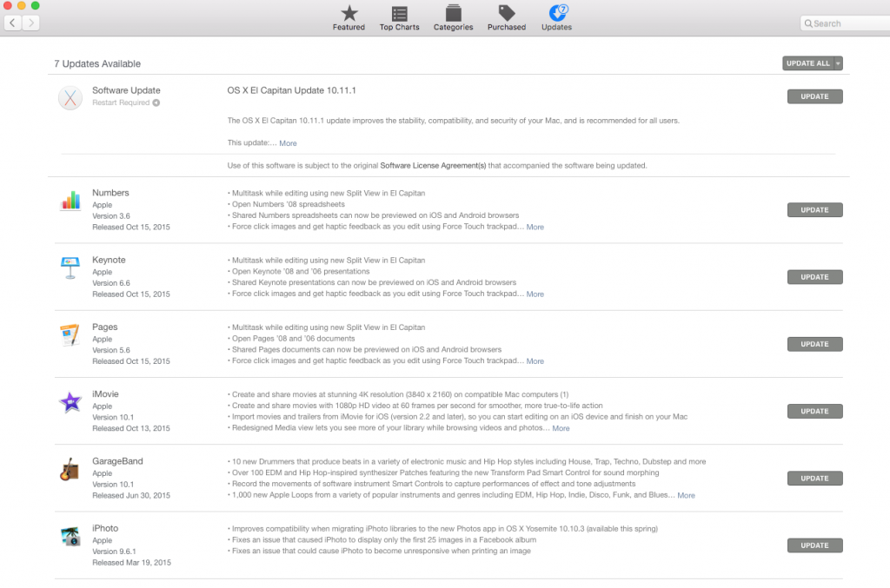The image size is (890, 588).
Task: Click 'Version 3.6' under Numbers
Action: point(111,216)
